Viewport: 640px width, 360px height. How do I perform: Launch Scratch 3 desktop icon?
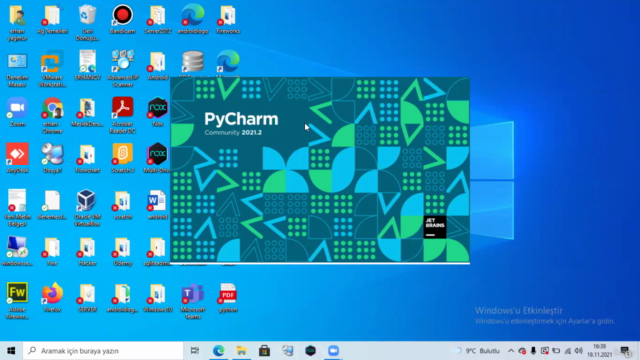[x=122, y=158]
